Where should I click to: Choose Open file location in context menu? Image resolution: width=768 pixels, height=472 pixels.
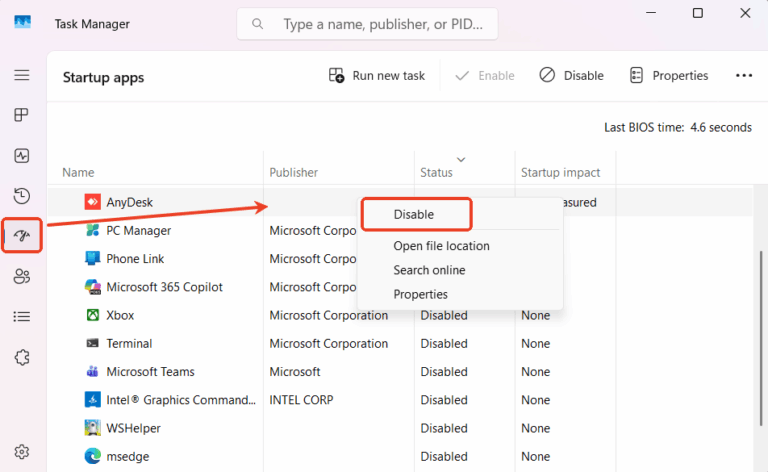pyautogui.click(x=441, y=246)
